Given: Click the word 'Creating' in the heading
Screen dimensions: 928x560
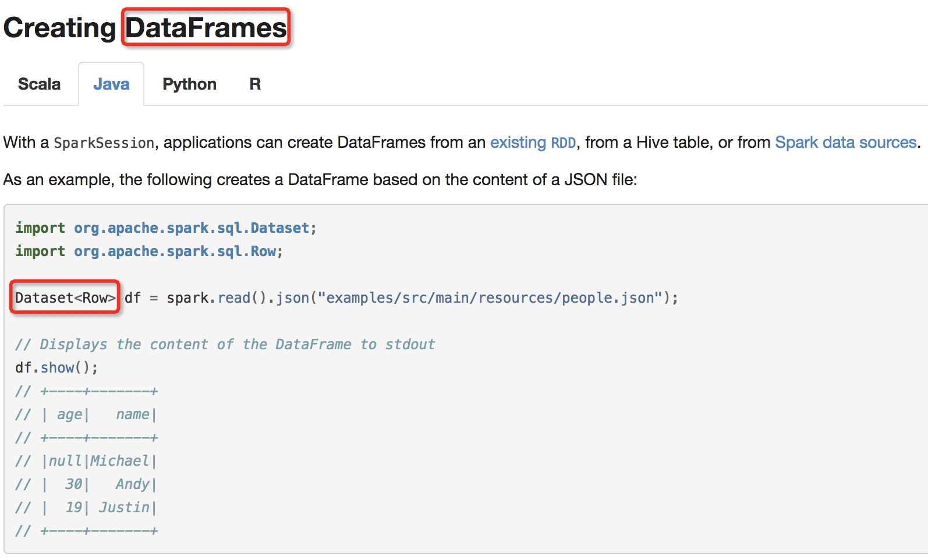Looking at the screenshot, I should click(60, 28).
